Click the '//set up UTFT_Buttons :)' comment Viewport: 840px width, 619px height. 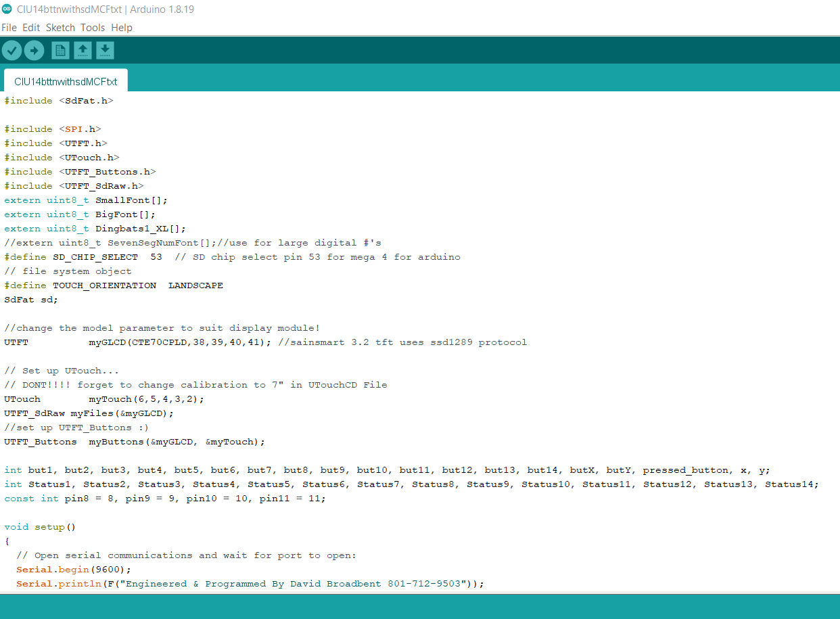[76, 428]
